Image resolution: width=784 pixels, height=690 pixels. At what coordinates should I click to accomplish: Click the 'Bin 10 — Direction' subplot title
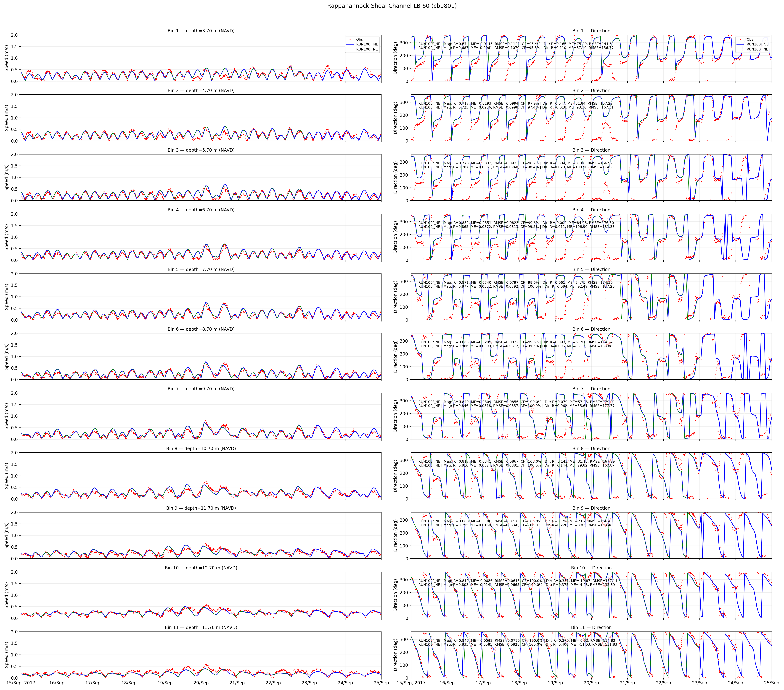coord(591,568)
